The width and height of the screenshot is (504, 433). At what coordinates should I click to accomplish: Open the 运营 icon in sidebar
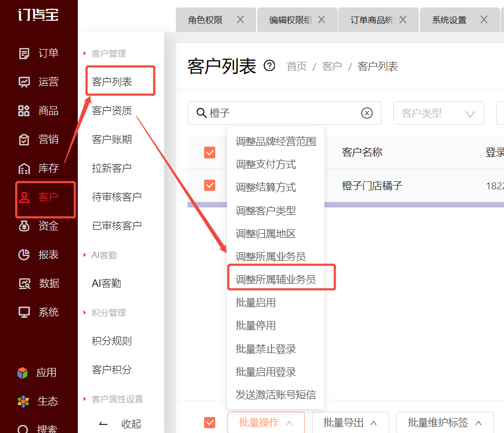(24, 82)
